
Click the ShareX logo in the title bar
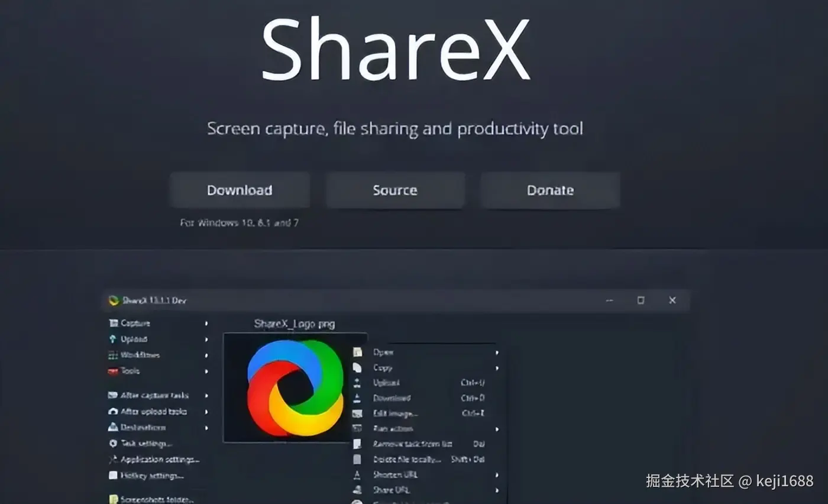114,301
